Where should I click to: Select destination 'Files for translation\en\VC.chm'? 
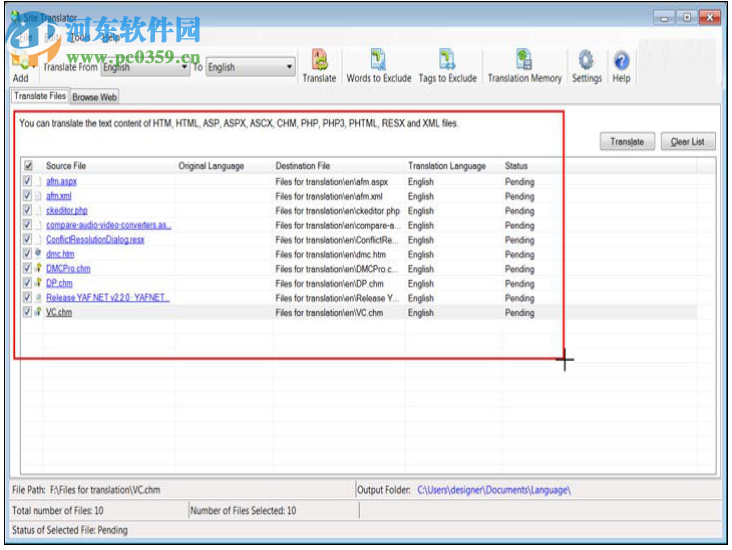click(x=329, y=312)
